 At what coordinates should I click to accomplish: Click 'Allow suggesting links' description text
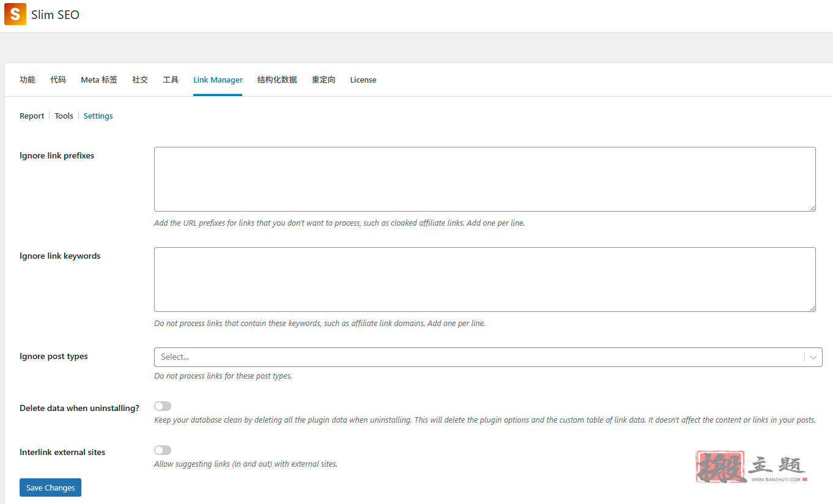tap(246, 464)
